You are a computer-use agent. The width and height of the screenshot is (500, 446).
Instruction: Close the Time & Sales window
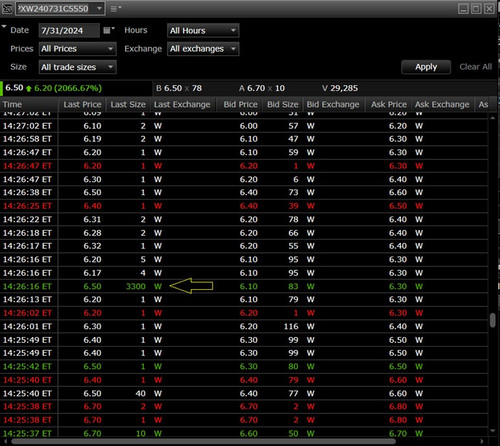coord(489,9)
